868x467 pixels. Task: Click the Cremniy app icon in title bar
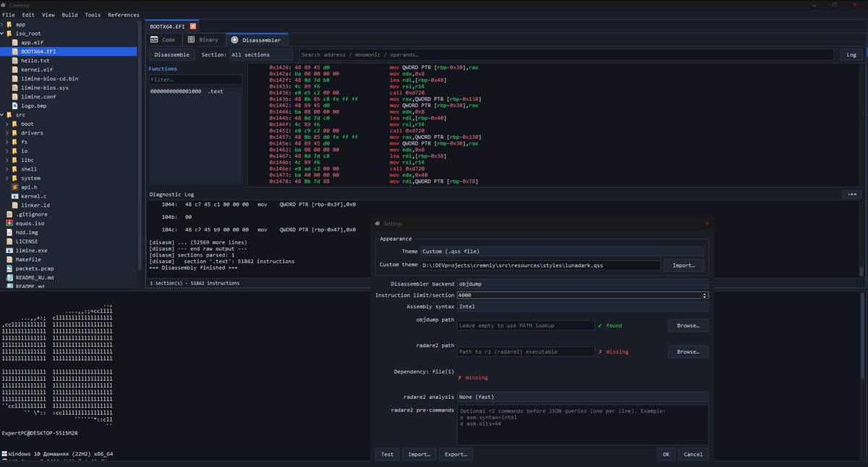(4, 5)
